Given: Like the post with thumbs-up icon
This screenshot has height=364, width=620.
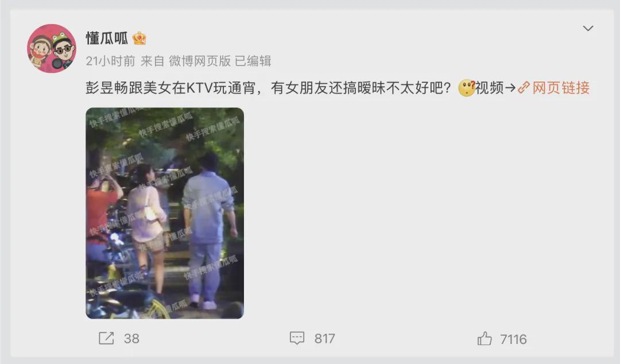Looking at the screenshot, I should 485,339.
